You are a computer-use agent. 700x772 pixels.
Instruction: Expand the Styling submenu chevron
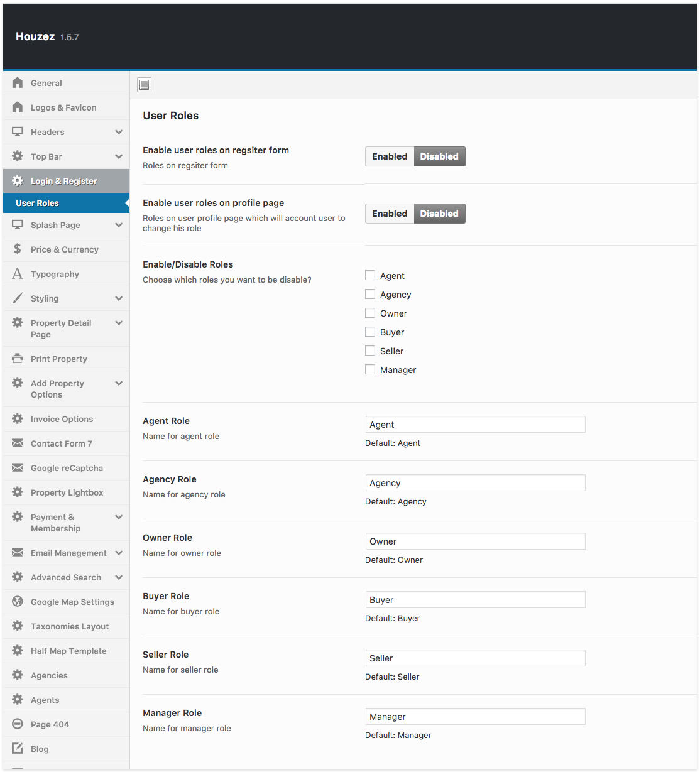point(119,298)
